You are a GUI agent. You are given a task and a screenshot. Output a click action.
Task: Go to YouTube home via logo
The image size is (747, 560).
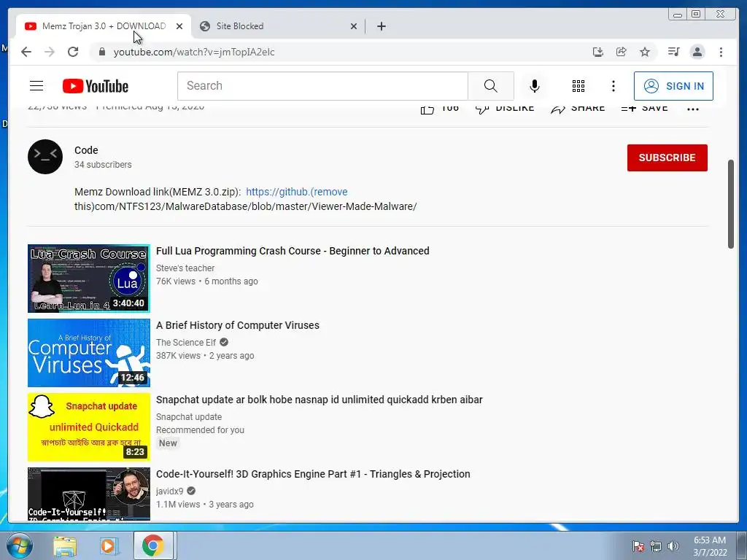click(x=96, y=86)
